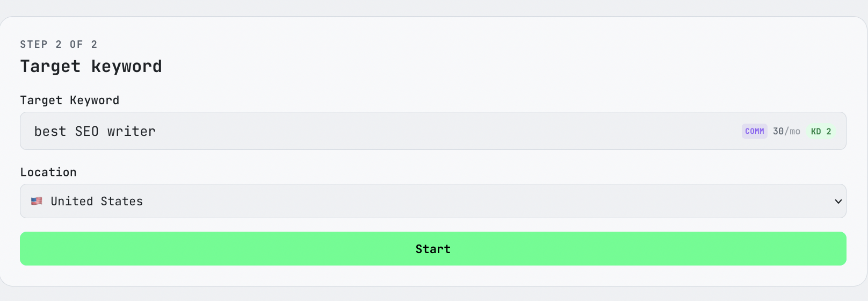Open the United States location dropdown
The height and width of the screenshot is (301, 868).
click(x=432, y=201)
